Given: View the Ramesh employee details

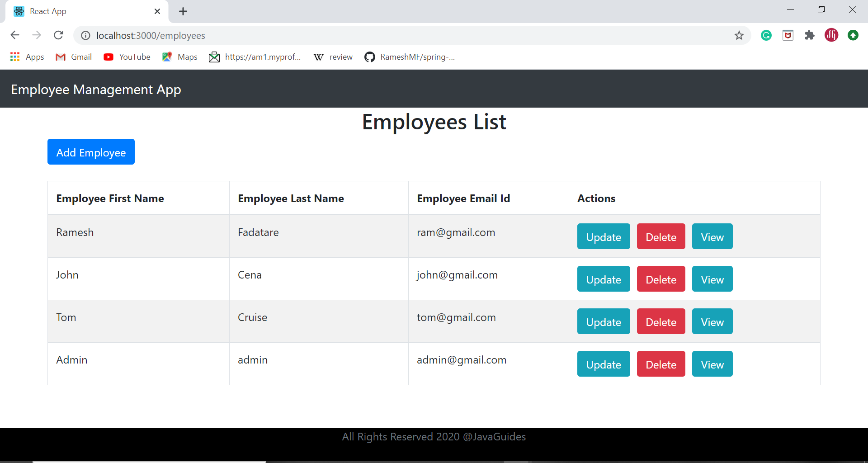Looking at the screenshot, I should [x=712, y=236].
